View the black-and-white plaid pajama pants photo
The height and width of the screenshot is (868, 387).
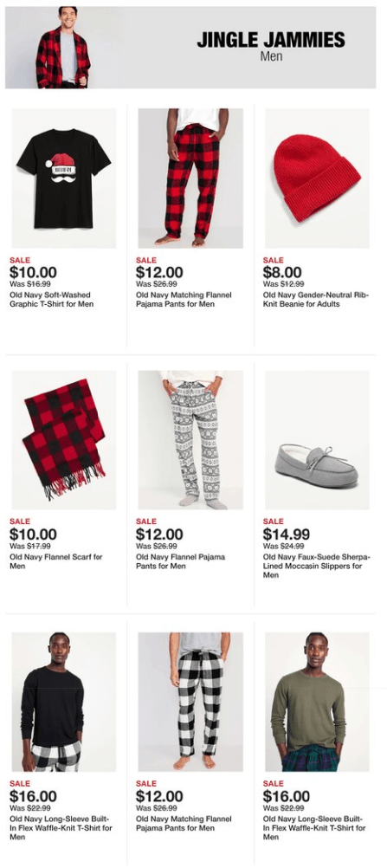pyautogui.click(x=190, y=702)
